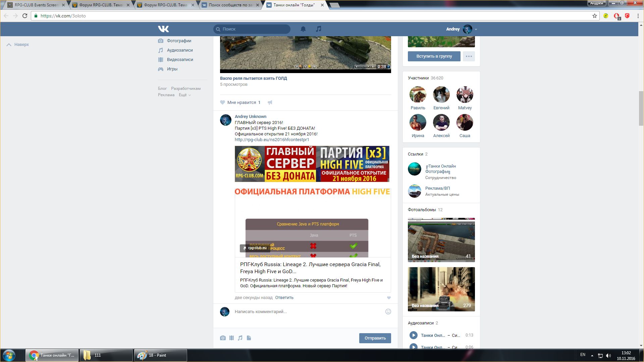Attach a video with film icon
Screen dimensions: 644x362
coord(231,338)
